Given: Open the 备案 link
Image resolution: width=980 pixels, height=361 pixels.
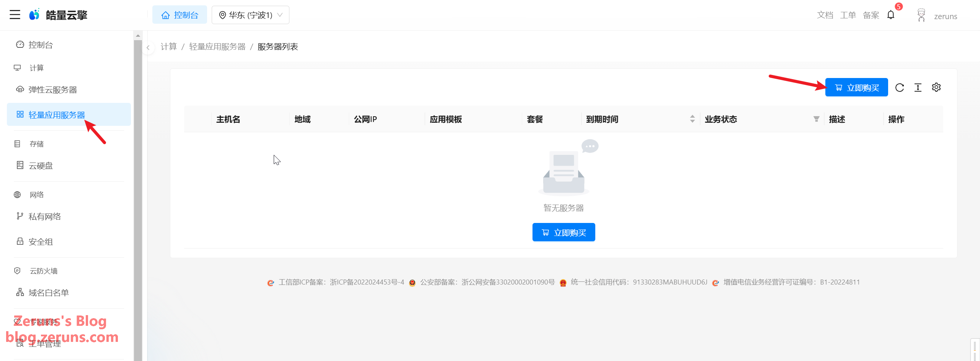Looking at the screenshot, I should click(x=871, y=15).
